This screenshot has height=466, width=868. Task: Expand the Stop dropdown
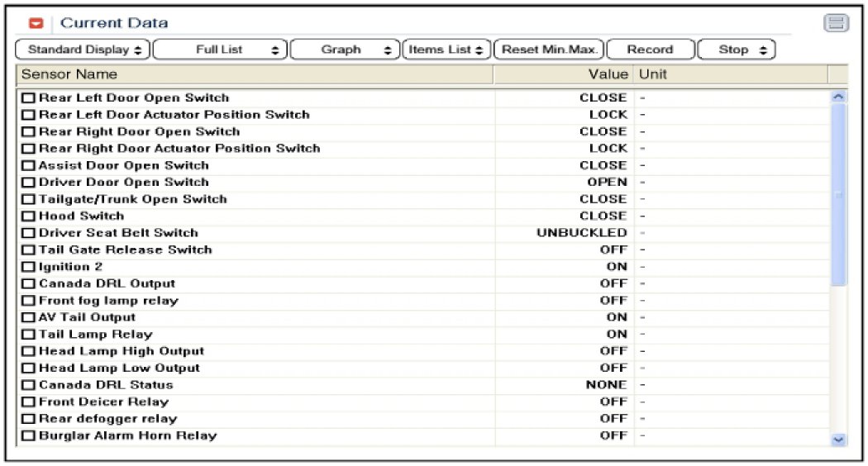coord(737,50)
